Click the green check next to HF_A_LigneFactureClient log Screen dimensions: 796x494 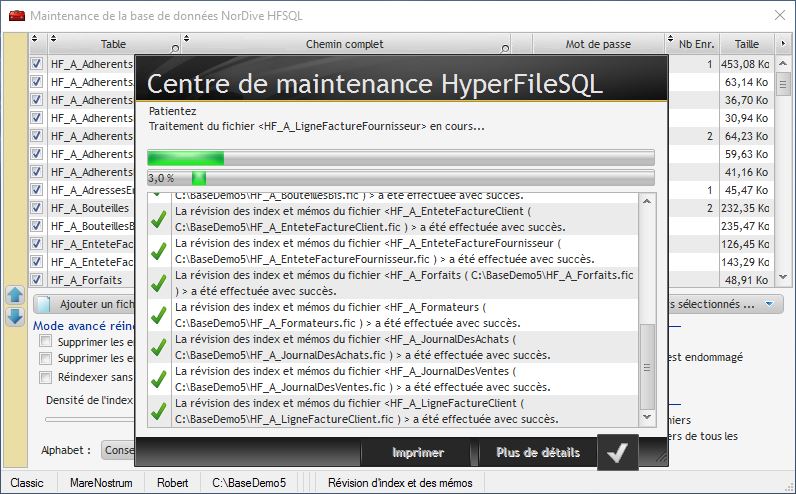pyautogui.click(x=159, y=411)
